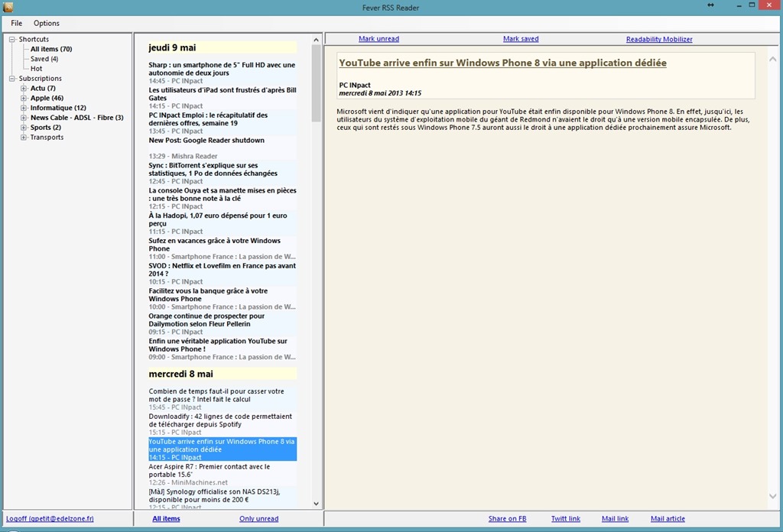Click the mercredi 8 mai date header
Viewport: 783px width, 532px height.
223,374
